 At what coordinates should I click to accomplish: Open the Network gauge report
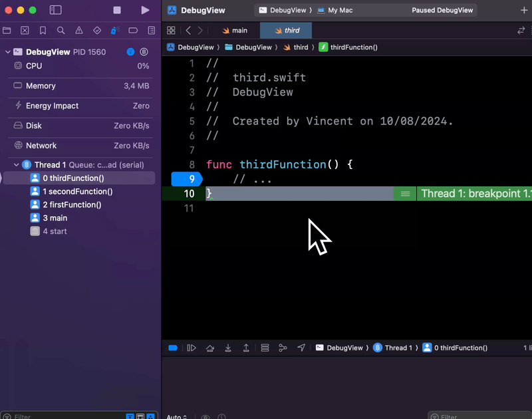tap(81, 146)
